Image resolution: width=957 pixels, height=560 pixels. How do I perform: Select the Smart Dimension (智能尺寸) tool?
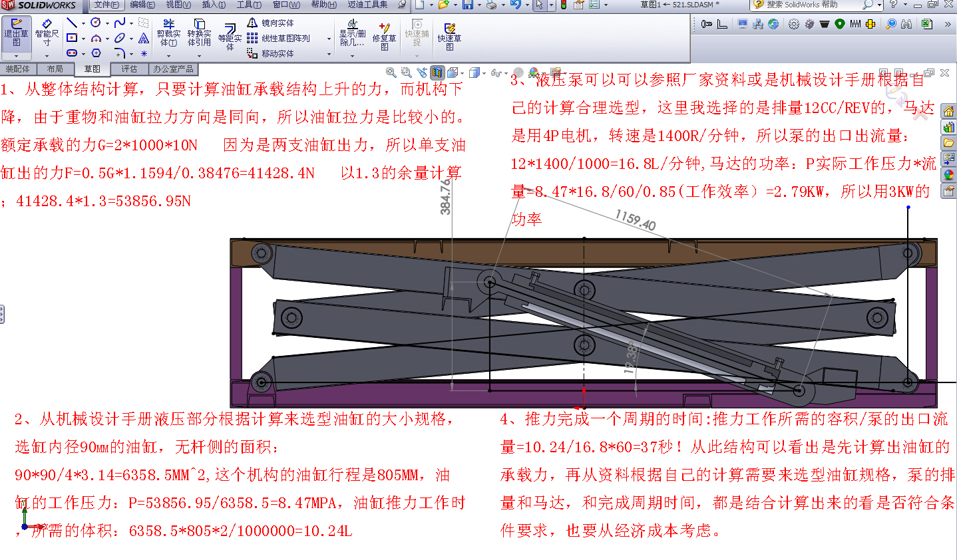click(x=47, y=33)
